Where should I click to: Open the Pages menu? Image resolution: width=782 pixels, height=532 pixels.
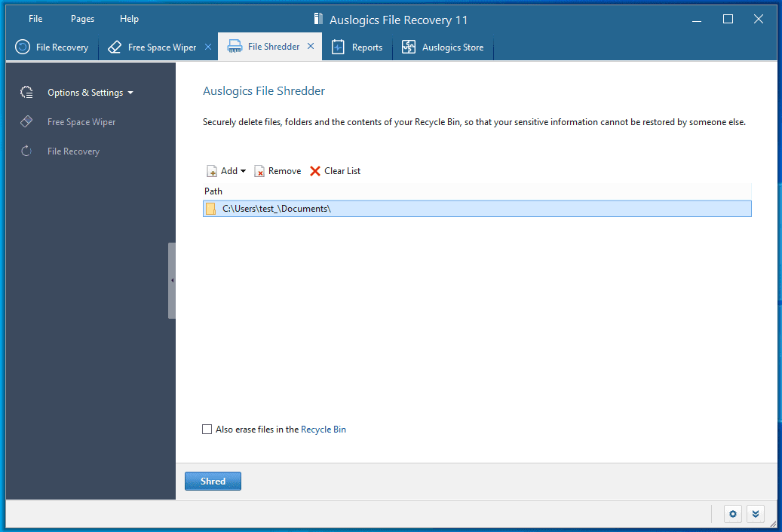coord(81,18)
